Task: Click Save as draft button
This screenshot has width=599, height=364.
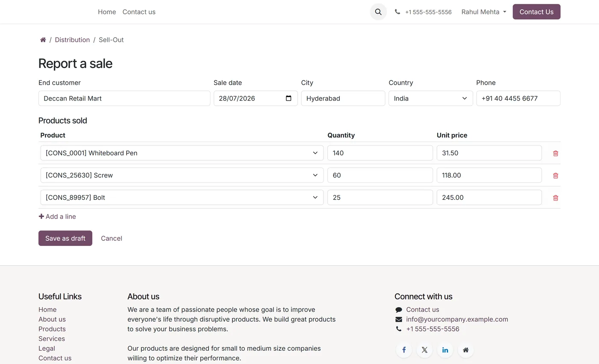Action: tap(65, 238)
